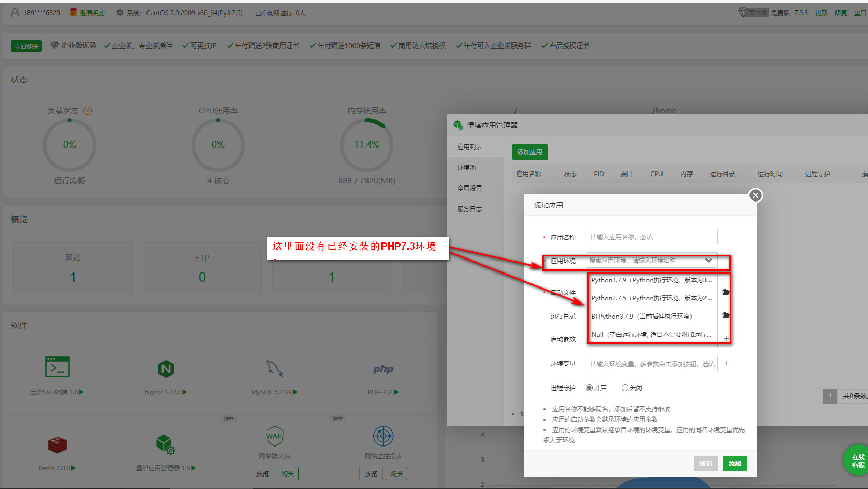Click plus icon beside 启动参数 field

click(x=726, y=339)
